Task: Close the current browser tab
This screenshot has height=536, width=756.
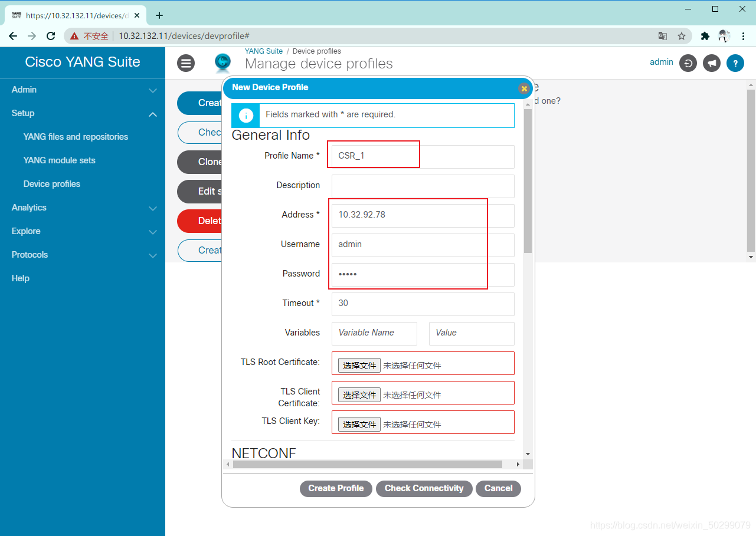Action: coord(137,15)
